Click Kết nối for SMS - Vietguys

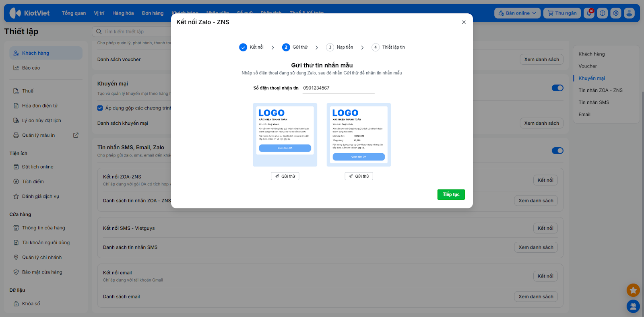(x=545, y=228)
